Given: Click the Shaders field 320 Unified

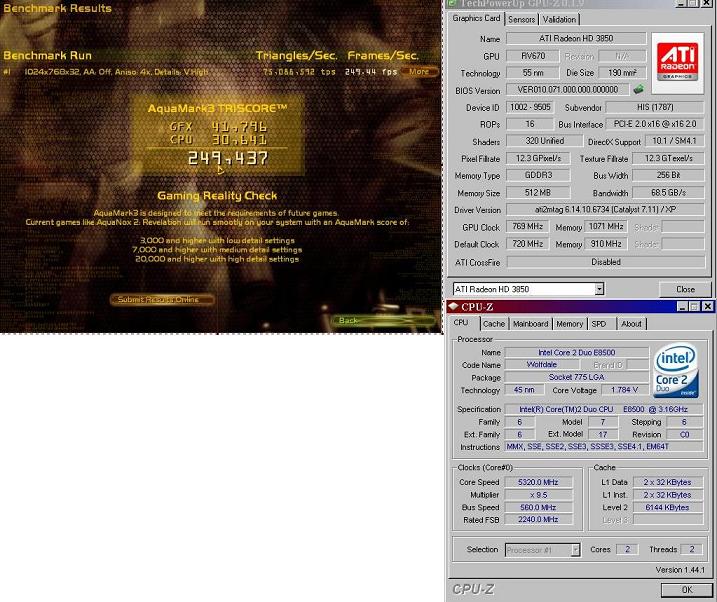Looking at the screenshot, I should point(544,141).
